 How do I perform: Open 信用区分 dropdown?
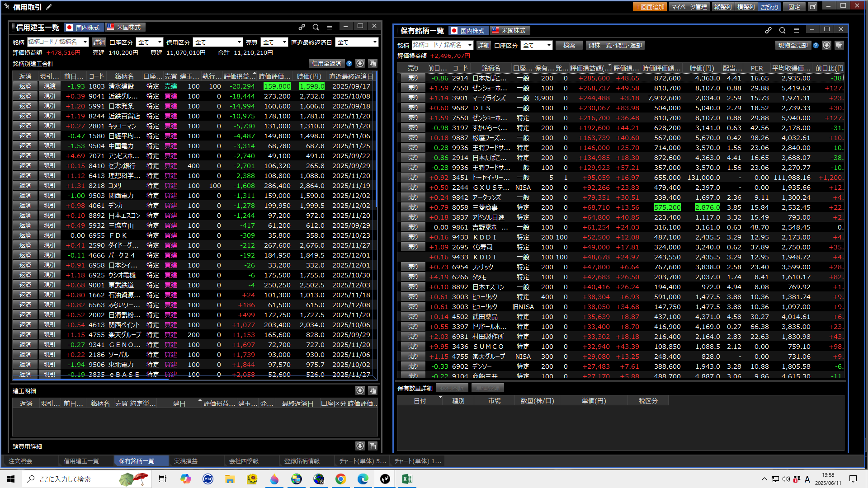click(x=218, y=42)
